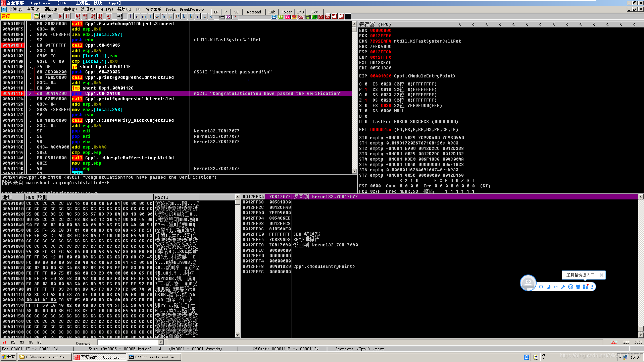Click the Folder quick button
Screen dimensions: 644x362
pyautogui.click(x=287, y=12)
